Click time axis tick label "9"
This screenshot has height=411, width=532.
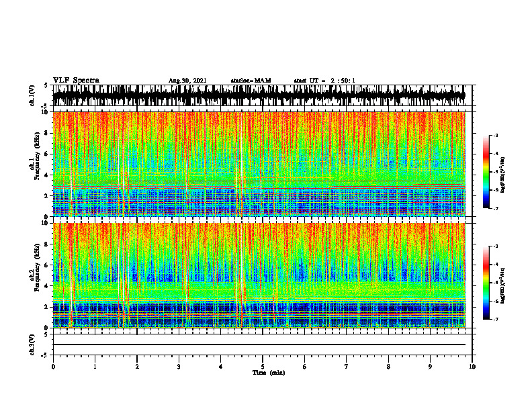pyautogui.click(x=430, y=367)
